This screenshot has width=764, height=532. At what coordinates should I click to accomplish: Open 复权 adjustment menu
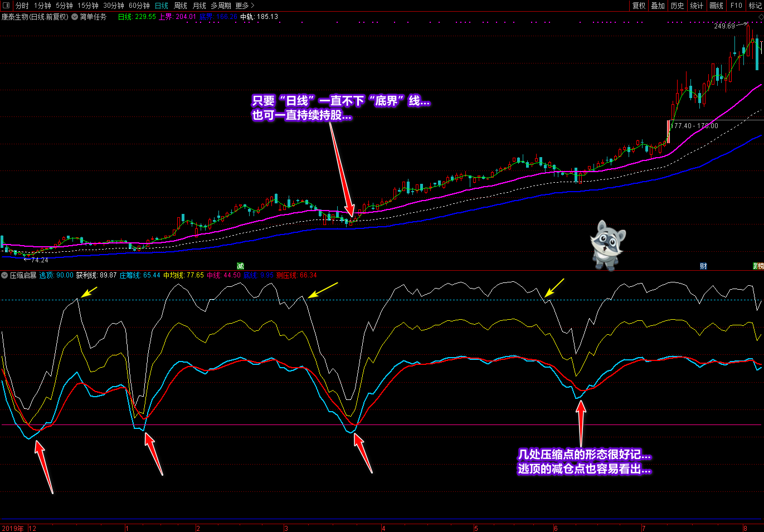point(639,6)
